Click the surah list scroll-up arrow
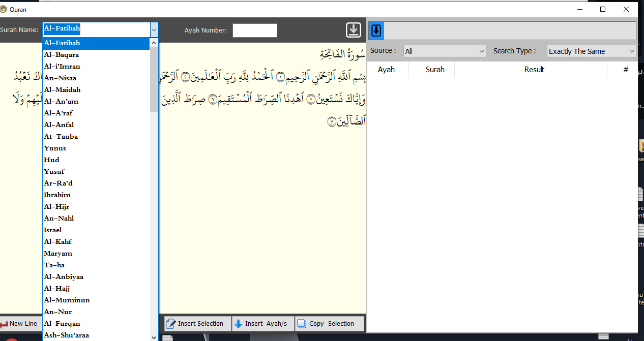Viewport: 644px width, 341px height. tap(154, 44)
